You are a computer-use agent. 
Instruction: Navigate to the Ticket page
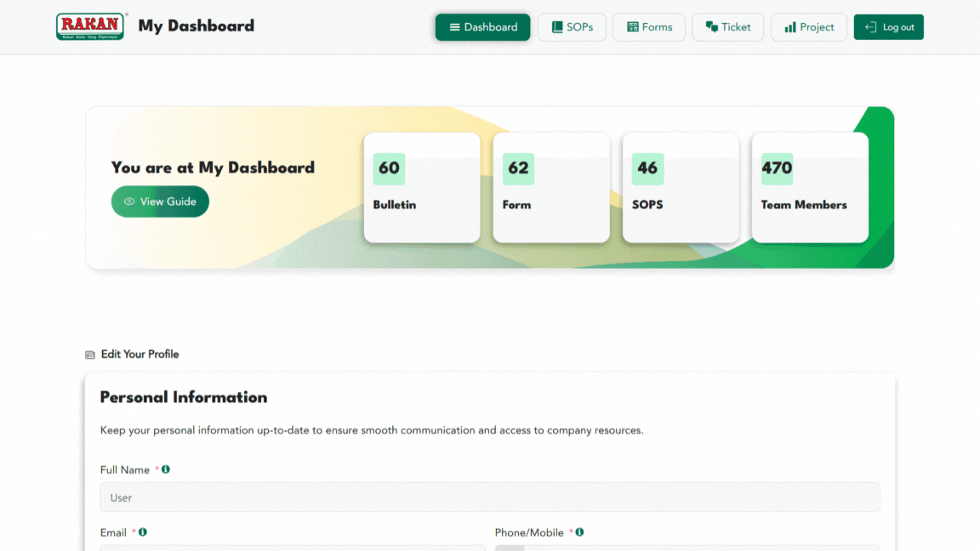pyautogui.click(x=727, y=27)
